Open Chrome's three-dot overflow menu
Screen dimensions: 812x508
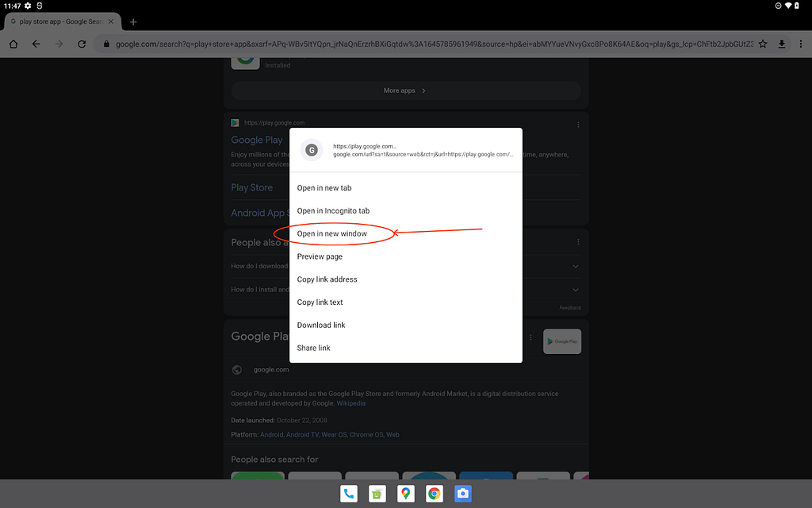click(801, 44)
